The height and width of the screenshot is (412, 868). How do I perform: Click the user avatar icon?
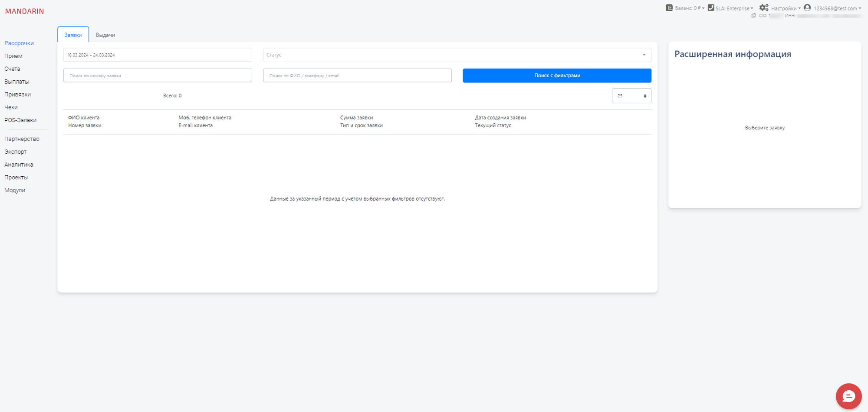pyautogui.click(x=807, y=8)
